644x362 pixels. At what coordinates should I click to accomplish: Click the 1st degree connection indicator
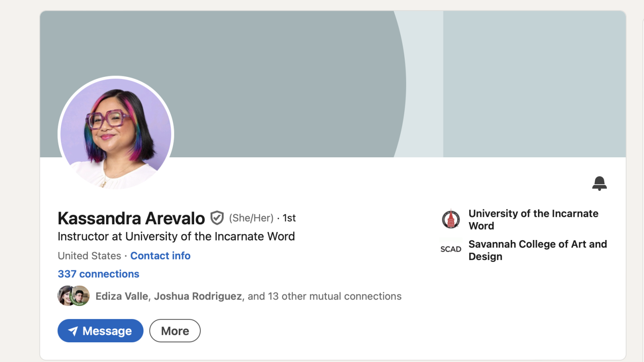pos(289,218)
